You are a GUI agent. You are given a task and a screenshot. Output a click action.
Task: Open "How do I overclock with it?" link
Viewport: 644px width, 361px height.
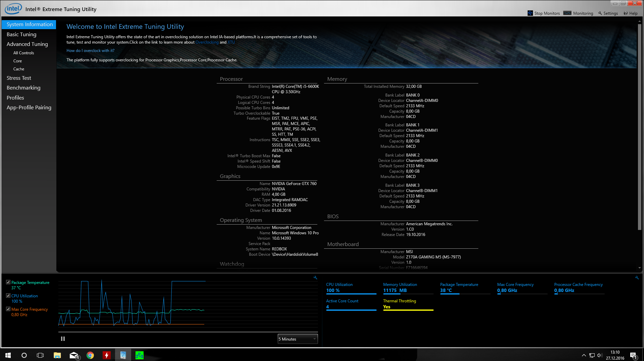point(91,51)
